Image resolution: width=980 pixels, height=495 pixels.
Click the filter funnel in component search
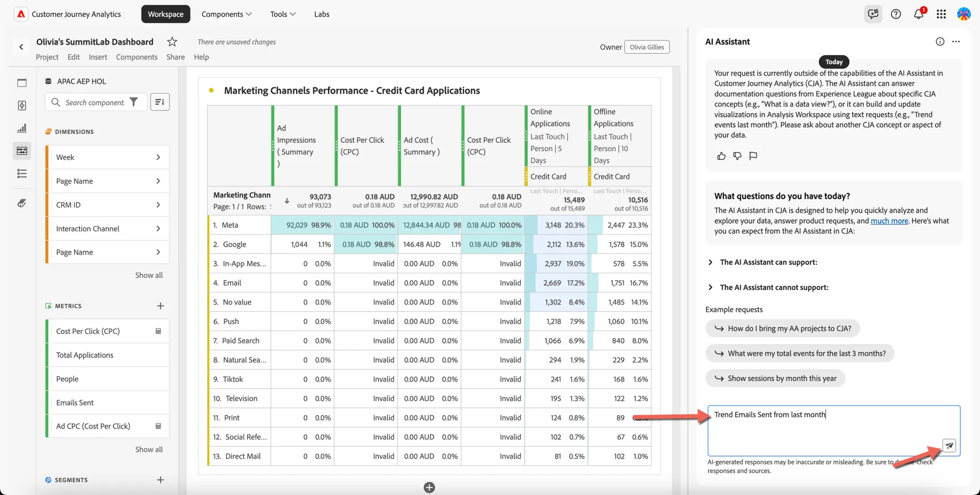[134, 102]
